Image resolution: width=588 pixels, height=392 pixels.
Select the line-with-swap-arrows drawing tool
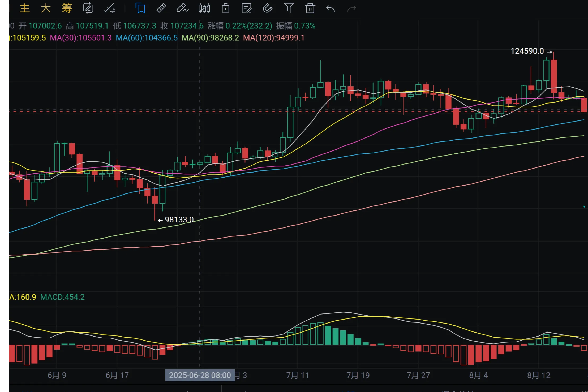pos(109,8)
